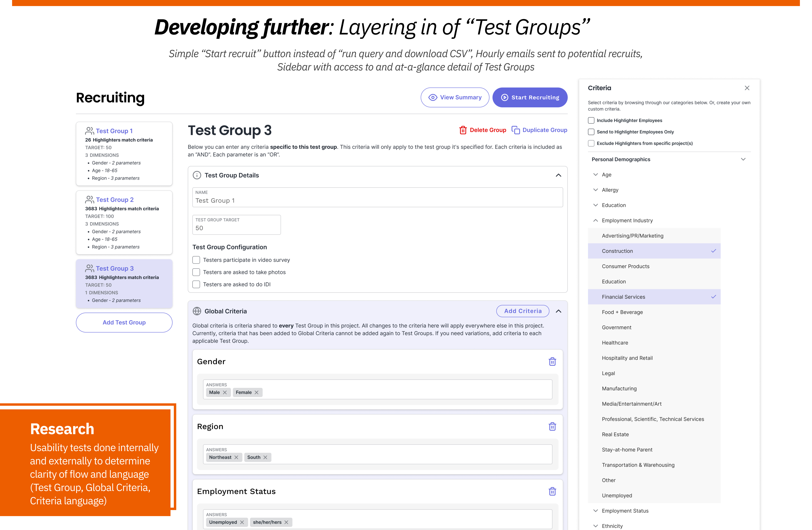Remove the South answer tag
Viewport: 812px width, 530px height.
pos(265,457)
